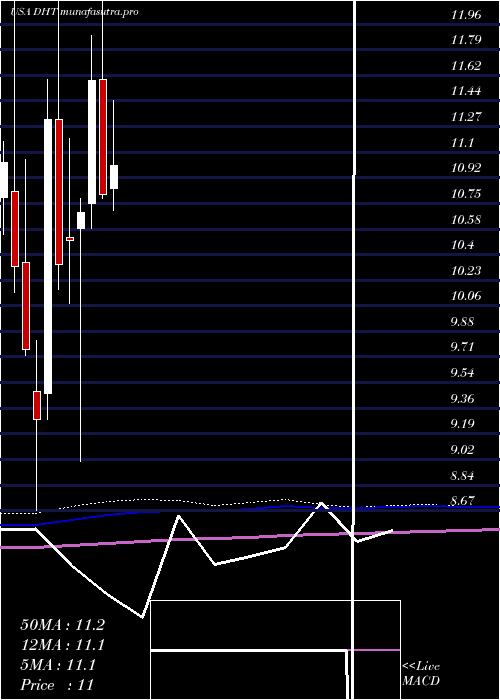
Task: Click the 10.92 price axis label
Action: pos(466,168)
